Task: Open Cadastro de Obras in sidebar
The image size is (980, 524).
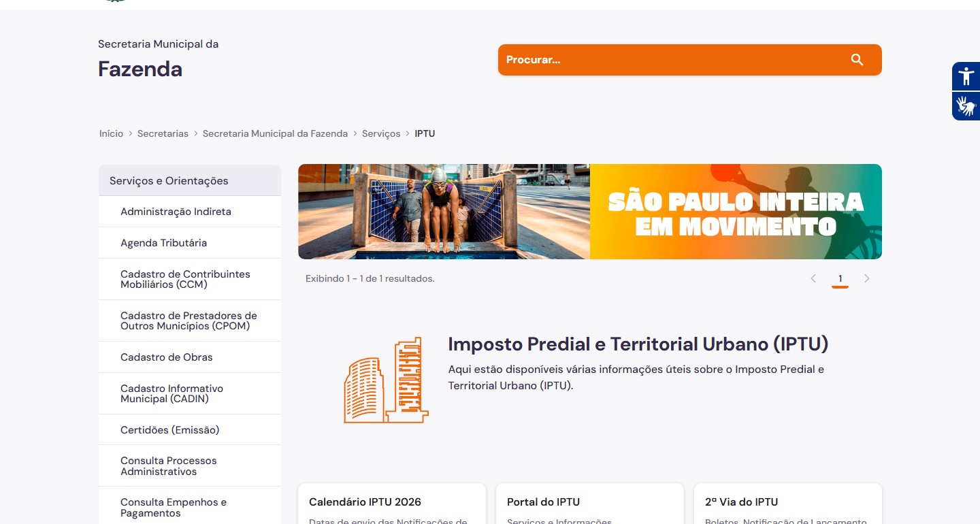Action: coord(190,357)
